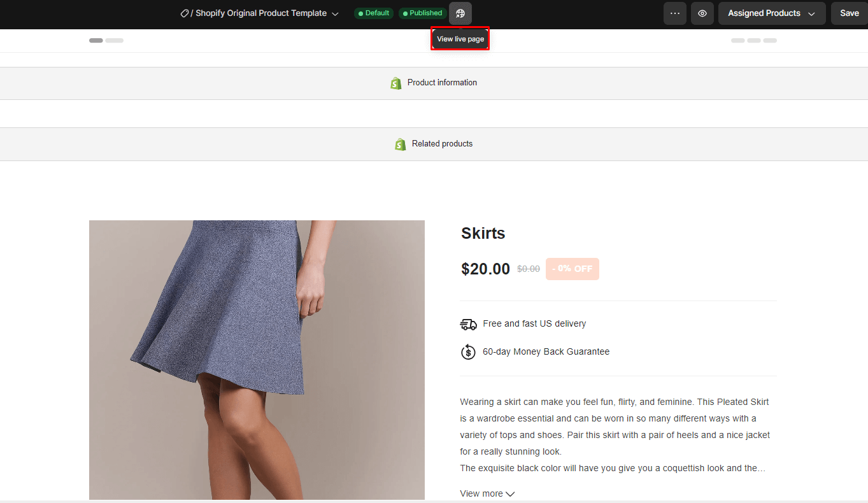
Task: Click the tag icon before the template name
Action: [185, 12]
